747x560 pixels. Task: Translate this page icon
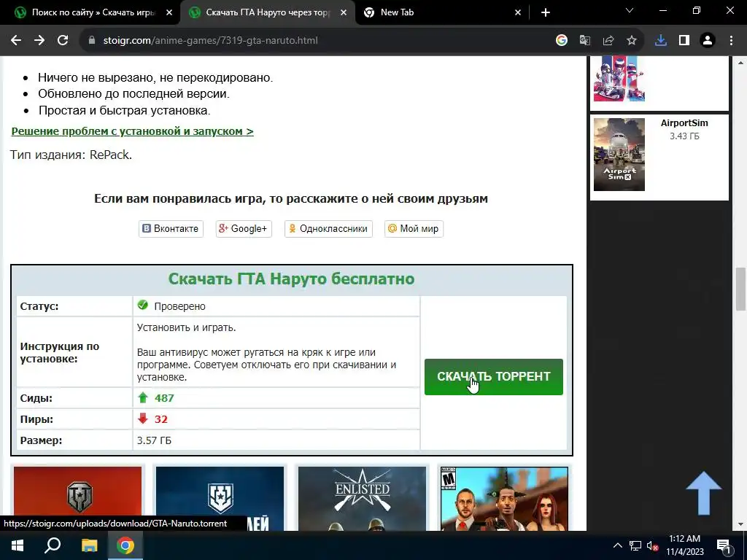585,41
